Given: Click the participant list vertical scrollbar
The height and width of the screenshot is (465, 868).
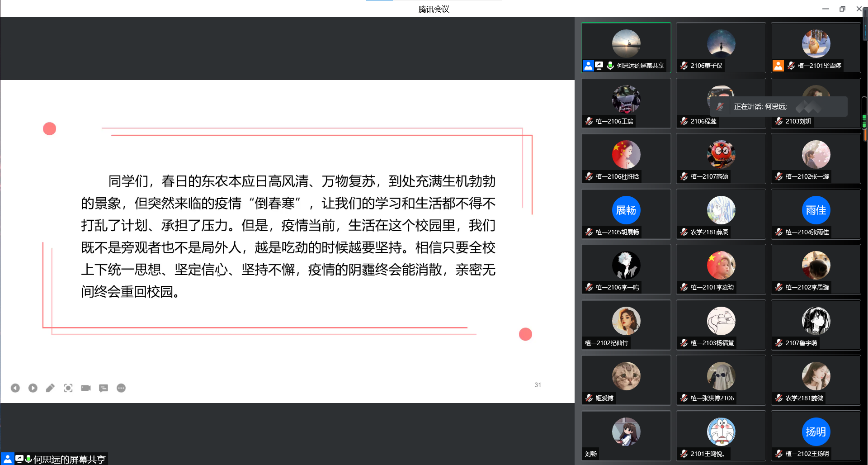Looking at the screenshot, I should coord(864,113).
